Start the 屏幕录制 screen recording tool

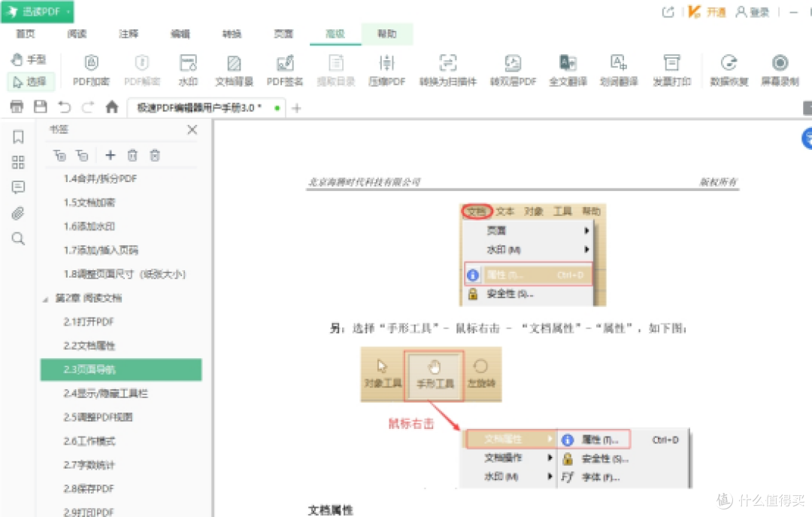click(x=780, y=70)
